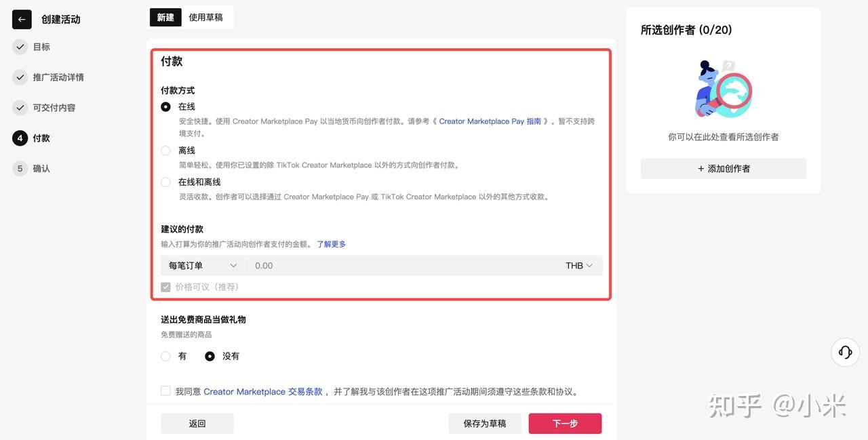
Task: Enable the 价格可议（推荐）checkbox
Action: click(165, 287)
